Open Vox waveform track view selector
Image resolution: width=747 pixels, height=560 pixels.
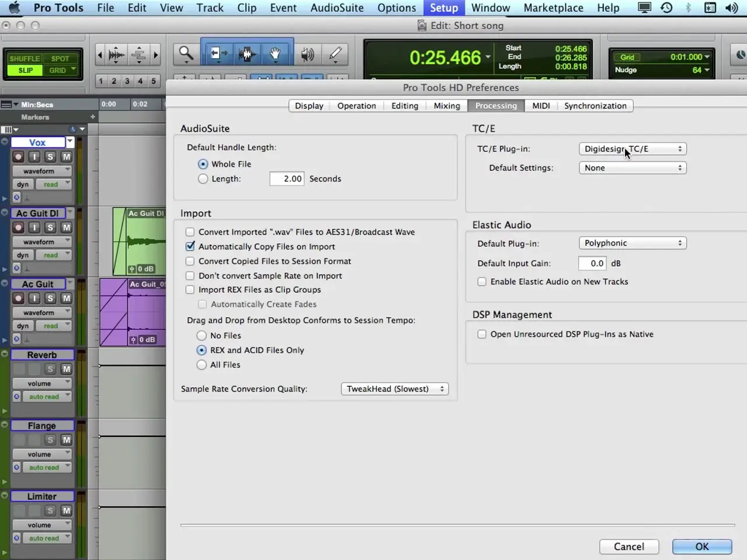click(43, 171)
